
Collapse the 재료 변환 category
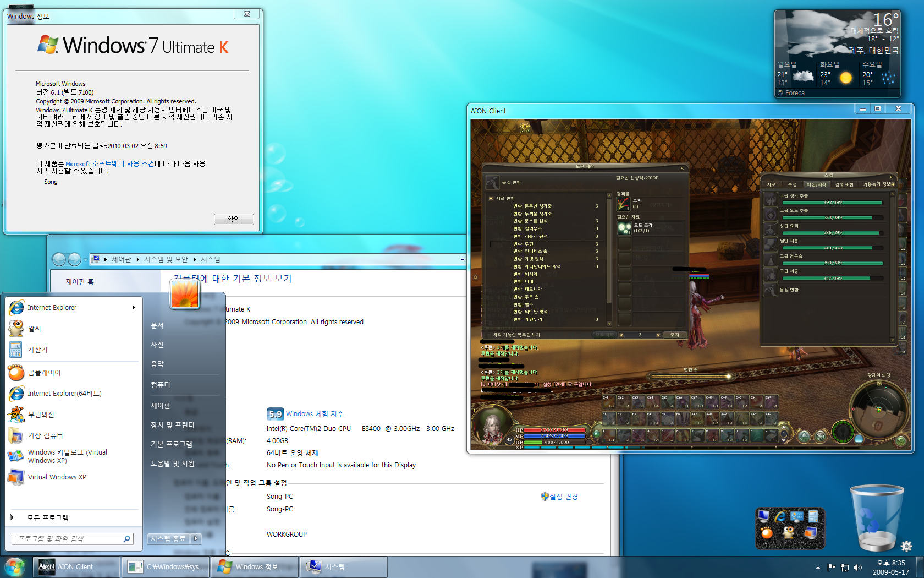[x=491, y=198]
